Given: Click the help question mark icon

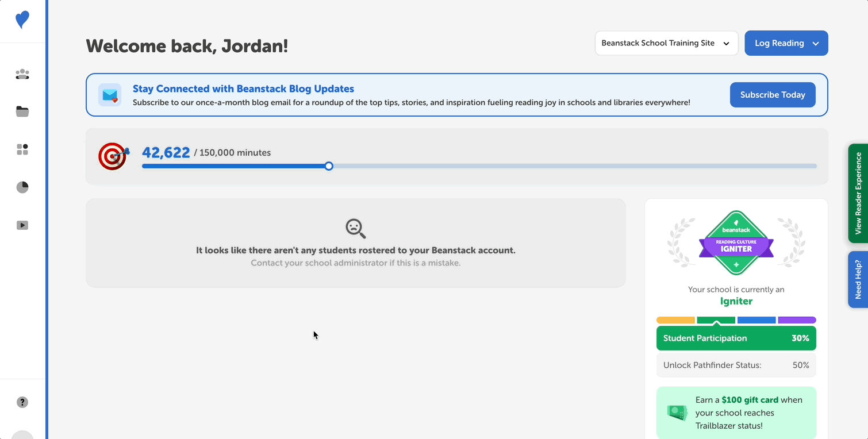Looking at the screenshot, I should coord(22,402).
